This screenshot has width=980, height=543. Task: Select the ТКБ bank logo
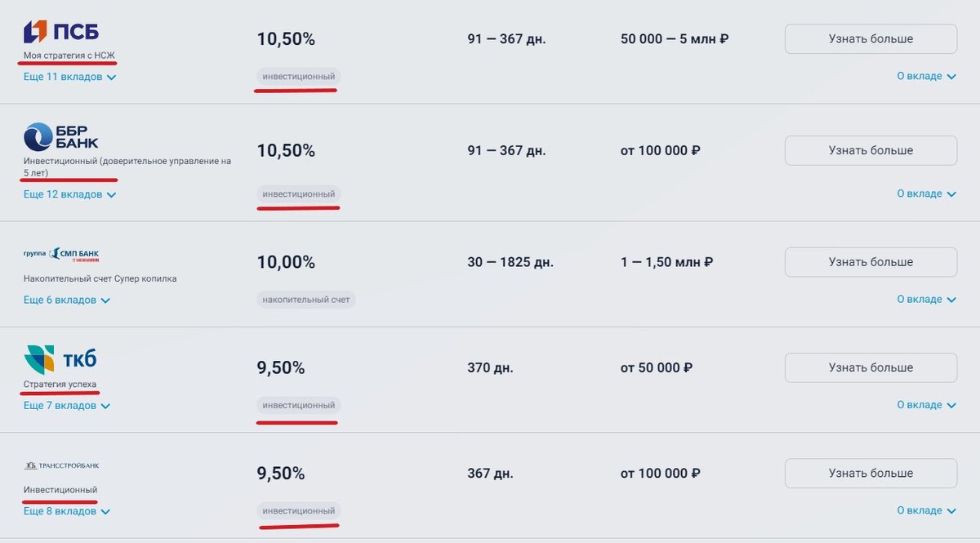60,359
